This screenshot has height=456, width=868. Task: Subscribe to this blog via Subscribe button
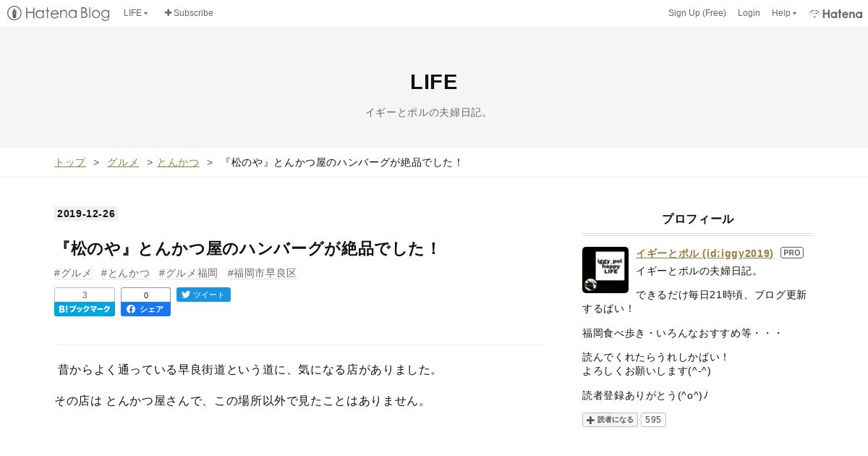(x=189, y=13)
